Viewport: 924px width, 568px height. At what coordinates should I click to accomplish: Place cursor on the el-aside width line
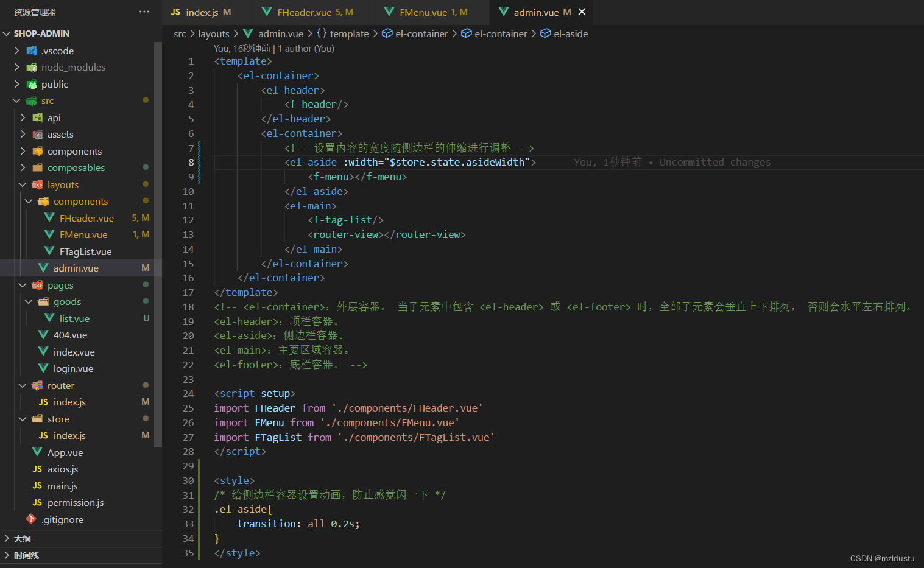click(411, 163)
